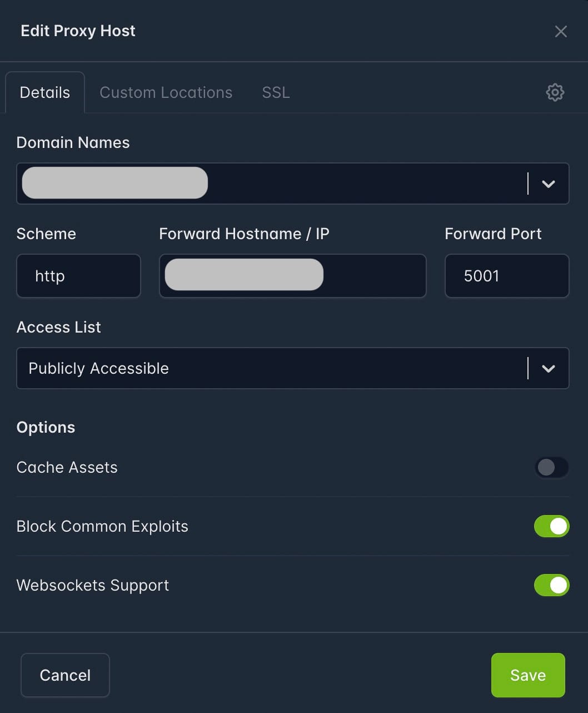This screenshot has height=713, width=588.
Task: Click the Block Common Exploits label
Action: coord(102,527)
